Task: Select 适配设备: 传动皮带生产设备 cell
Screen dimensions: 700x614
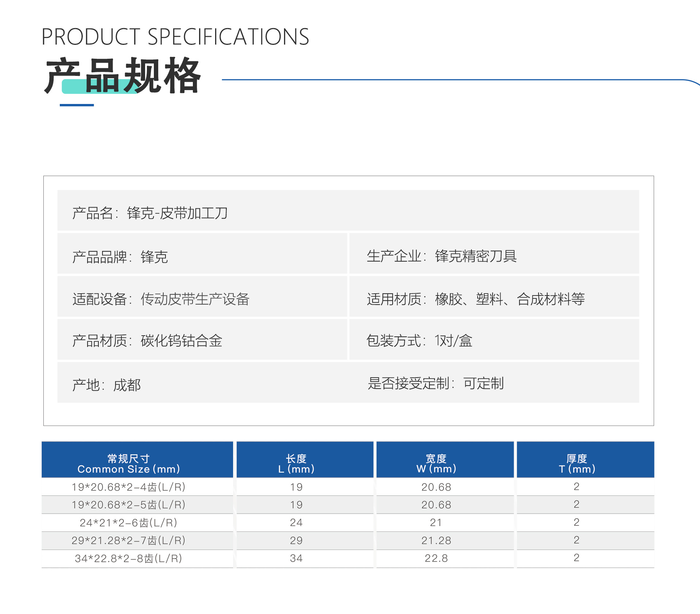Action: click(x=202, y=296)
